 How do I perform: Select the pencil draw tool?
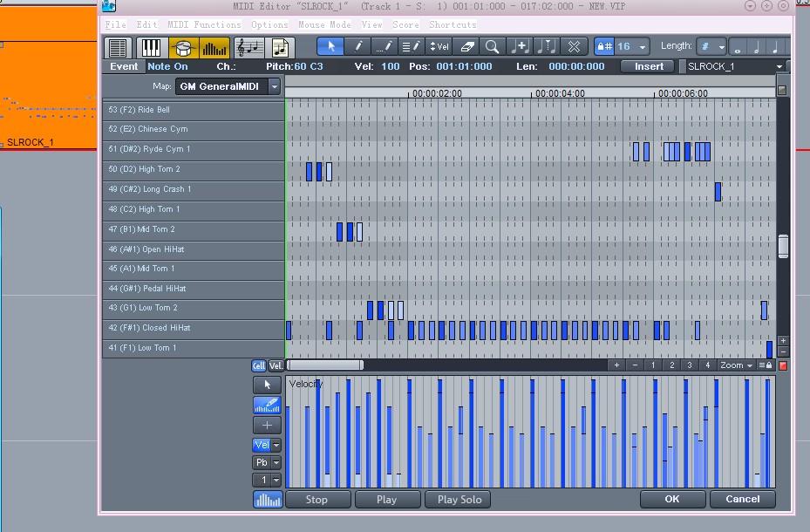pos(357,46)
